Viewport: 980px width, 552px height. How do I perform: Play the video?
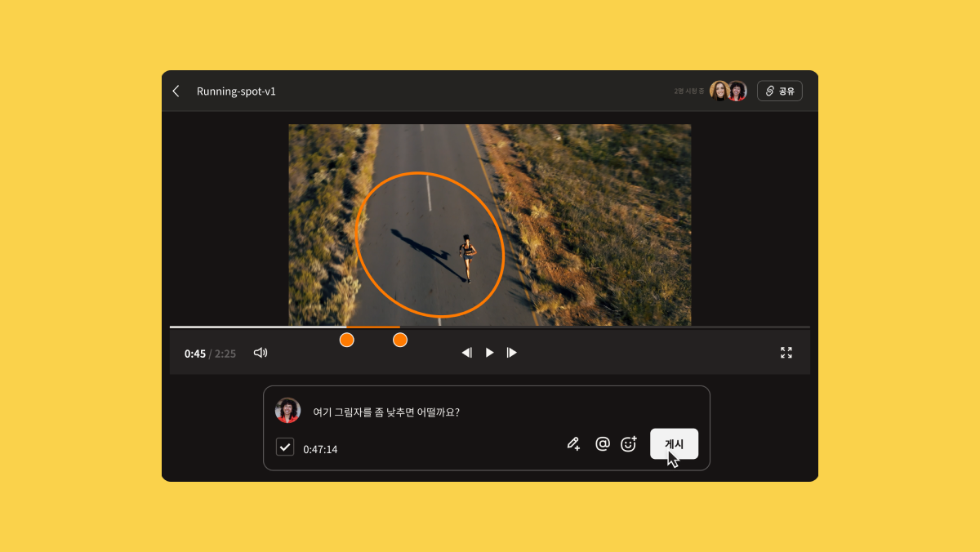[489, 352]
